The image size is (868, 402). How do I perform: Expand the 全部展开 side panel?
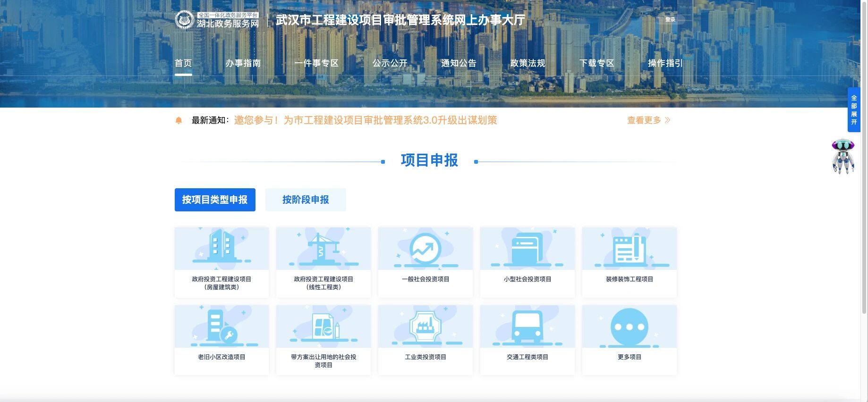[853, 110]
